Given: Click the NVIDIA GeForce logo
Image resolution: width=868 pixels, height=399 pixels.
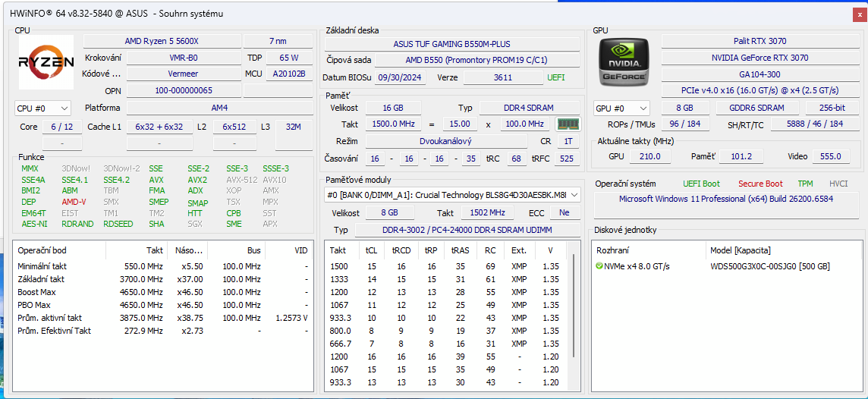Looking at the screenshot, I should point(624,61).
